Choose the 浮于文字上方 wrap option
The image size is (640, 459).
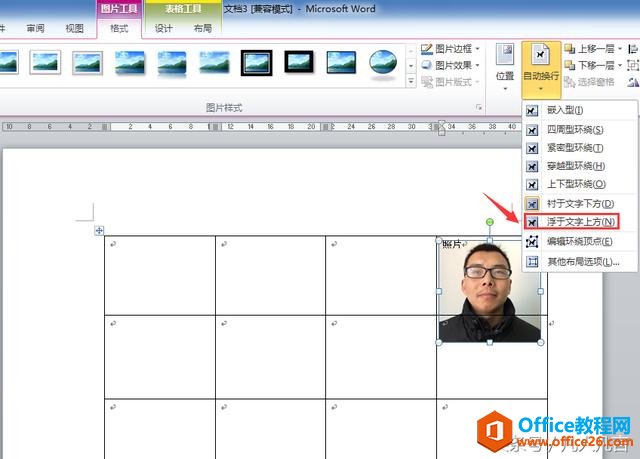tap(580, 222)
